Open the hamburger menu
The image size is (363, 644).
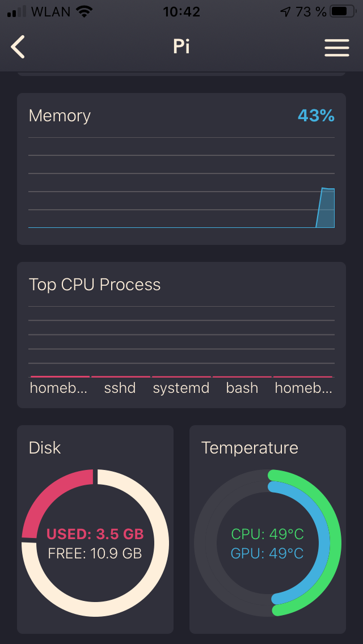336,48
